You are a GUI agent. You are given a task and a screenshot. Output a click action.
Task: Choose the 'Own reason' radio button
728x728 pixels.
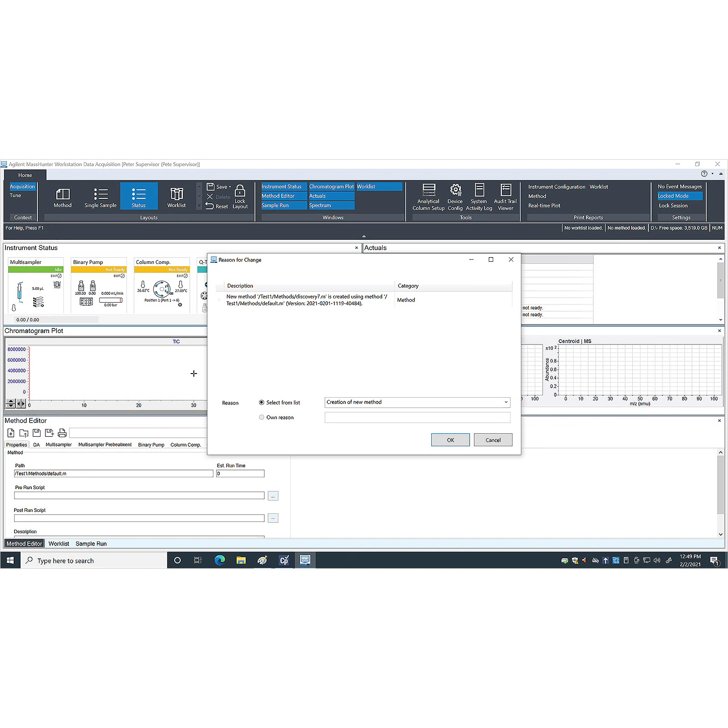[x=262, y=417]
